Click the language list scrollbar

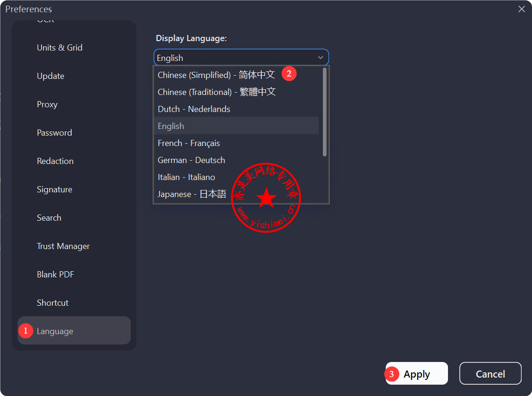(x=325, y=112)
